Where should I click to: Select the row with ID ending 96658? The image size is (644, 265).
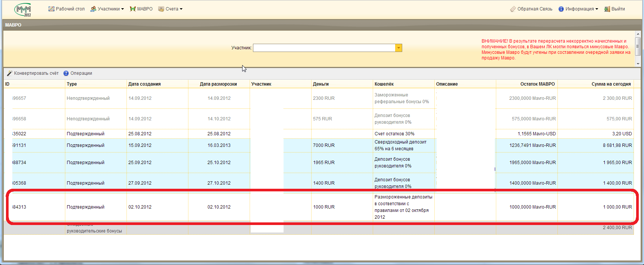[x=319, y=119]
